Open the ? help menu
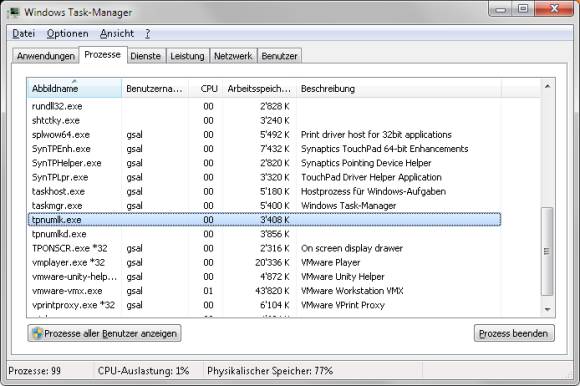 click(x=148, y=34)
